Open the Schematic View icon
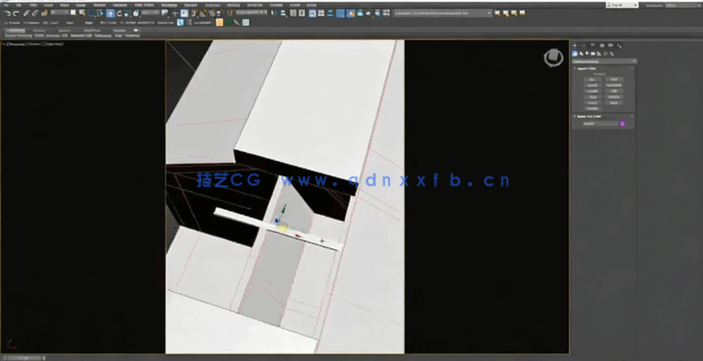The height and width of the screenshot is (361, 703). tap(330, 13)
